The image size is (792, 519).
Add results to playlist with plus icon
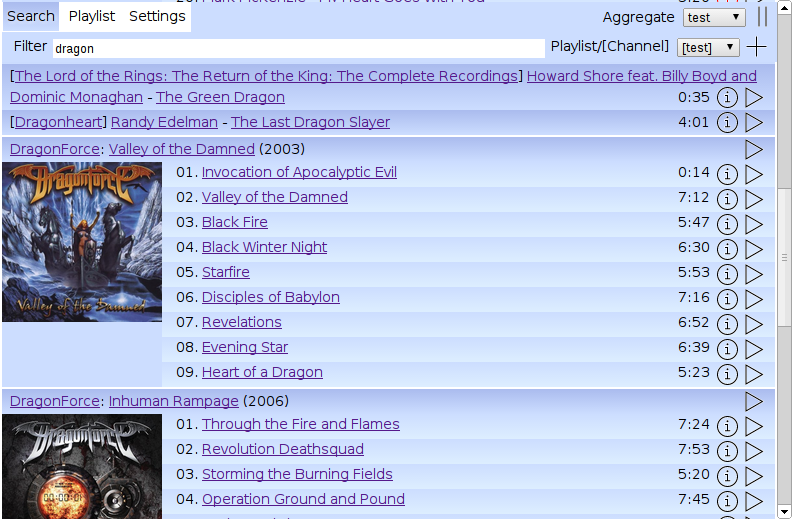(756, 46)
